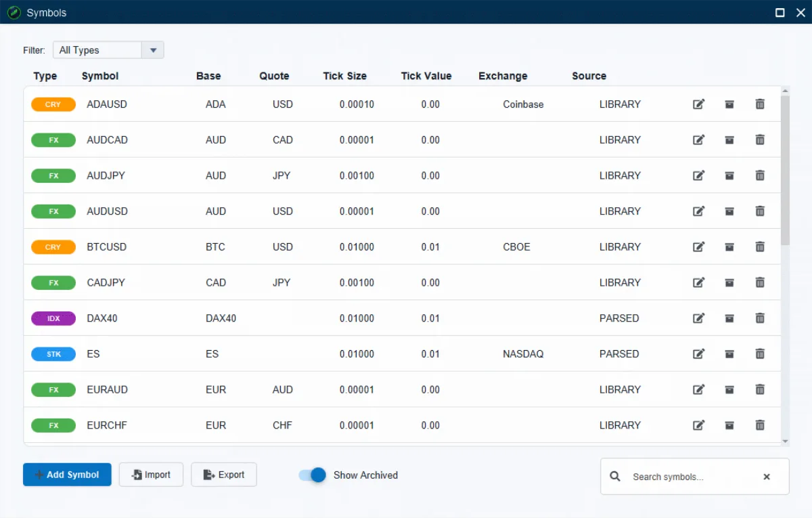
Task: Click the Base column header
Action: point(208,76)
